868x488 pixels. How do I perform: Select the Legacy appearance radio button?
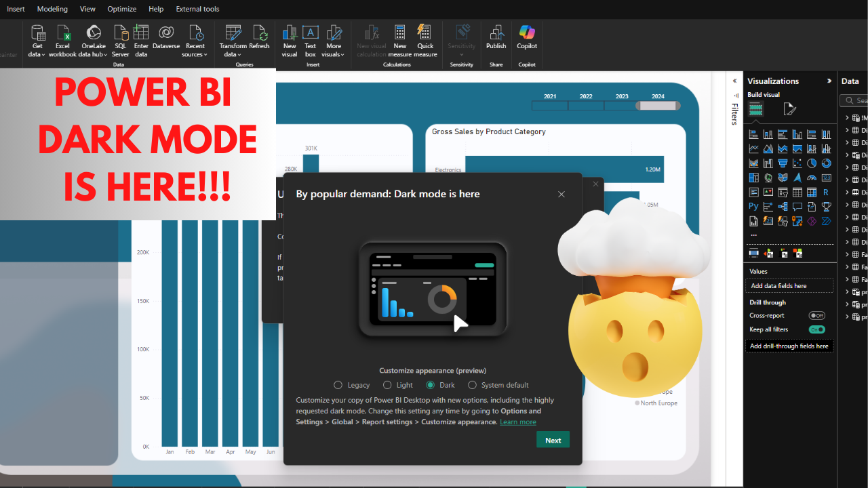click(x=338, y=385)
